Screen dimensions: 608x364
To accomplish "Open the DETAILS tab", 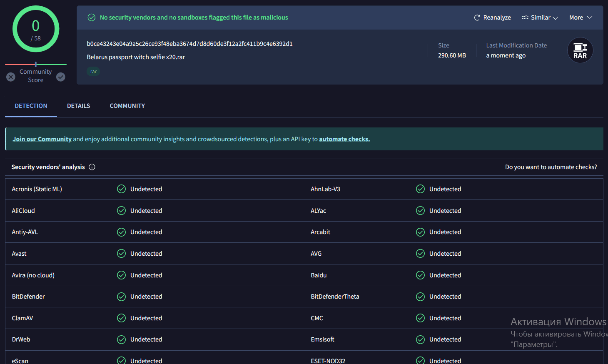I will (x=79, y=106).
